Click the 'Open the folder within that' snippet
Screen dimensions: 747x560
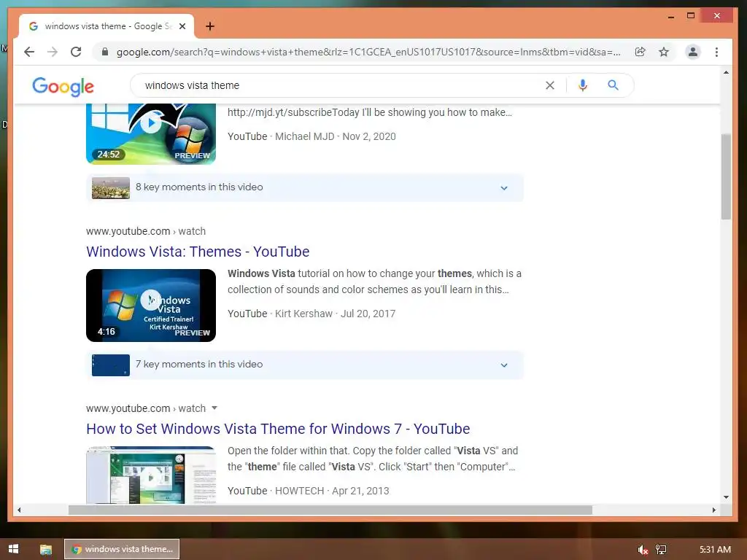(373, 459)
